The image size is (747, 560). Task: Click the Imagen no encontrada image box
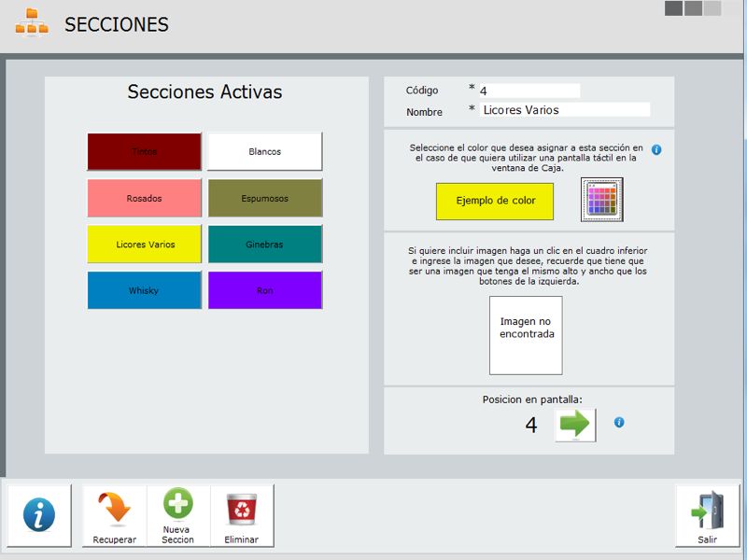click(x=527, y=334)
